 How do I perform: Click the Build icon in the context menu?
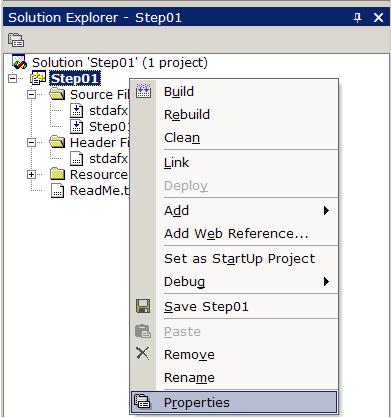point(143,91)
